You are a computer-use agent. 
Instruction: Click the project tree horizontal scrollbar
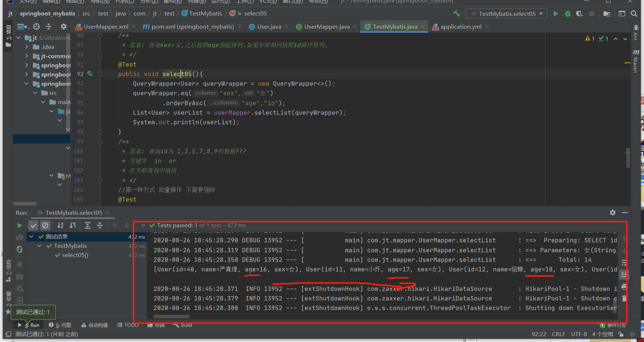(x=25, y=204)
